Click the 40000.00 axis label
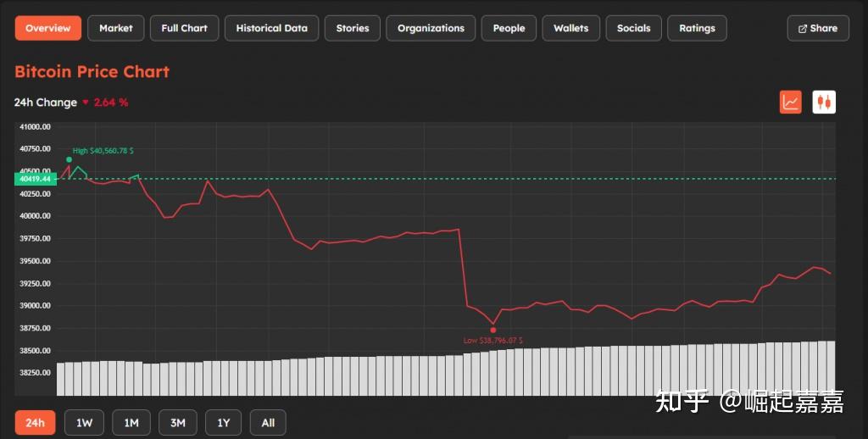This screenshot has width=868, height=439. point(35,216)
